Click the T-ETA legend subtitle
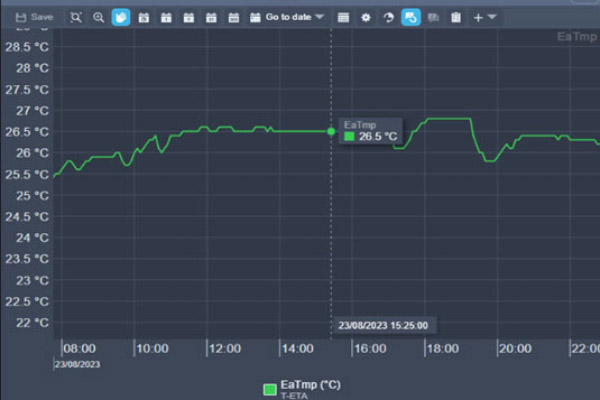 [294, 396]
